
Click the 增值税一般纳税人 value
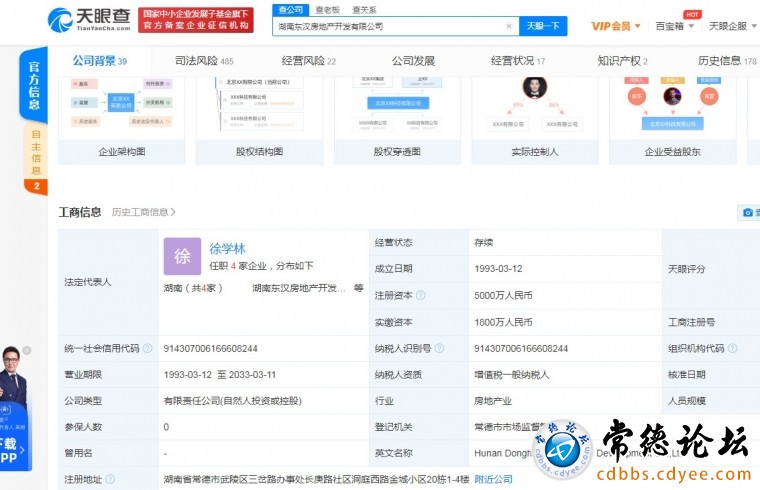coord(511,375)
